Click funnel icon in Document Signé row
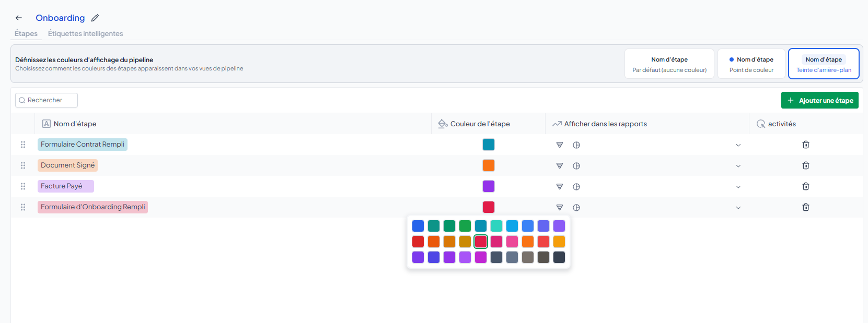The height and width of the screenshot is (323, 868). coord(560,166)
